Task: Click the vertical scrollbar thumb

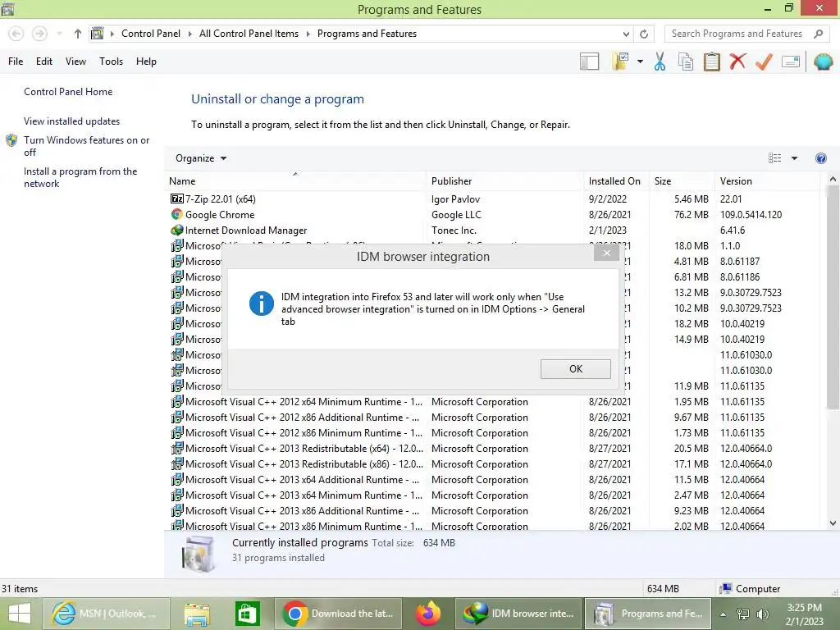Action: click(833, 298)
